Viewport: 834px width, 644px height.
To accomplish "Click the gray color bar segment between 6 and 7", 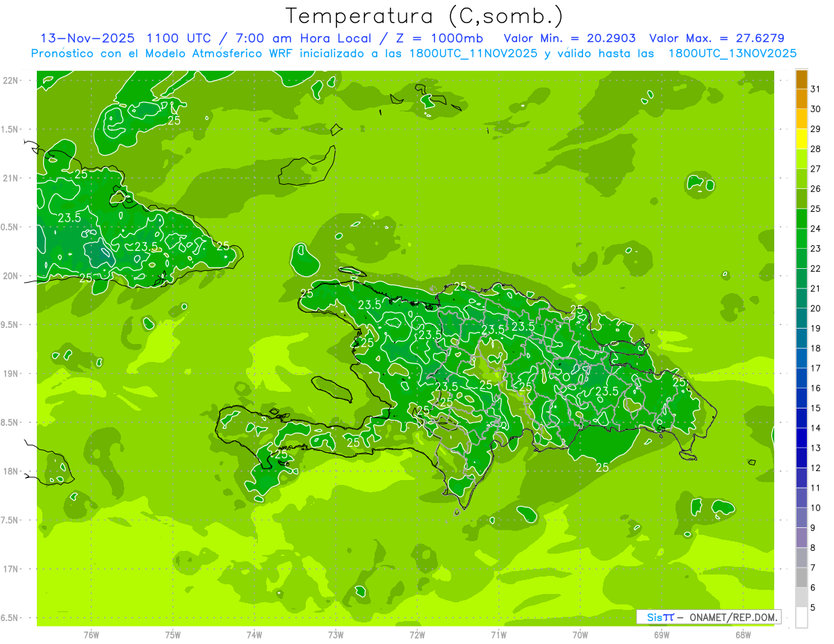I will (x=801, y=577).
